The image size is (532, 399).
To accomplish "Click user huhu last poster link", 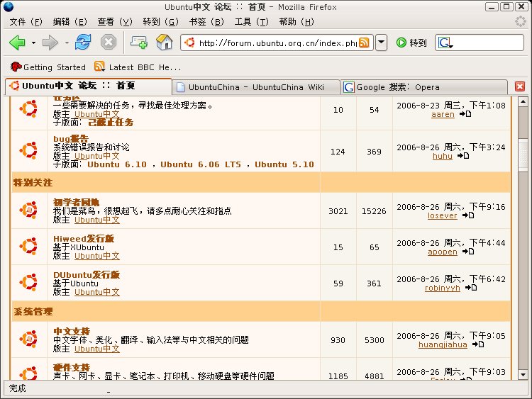I will pyautogui.click(x=443, y=157).
